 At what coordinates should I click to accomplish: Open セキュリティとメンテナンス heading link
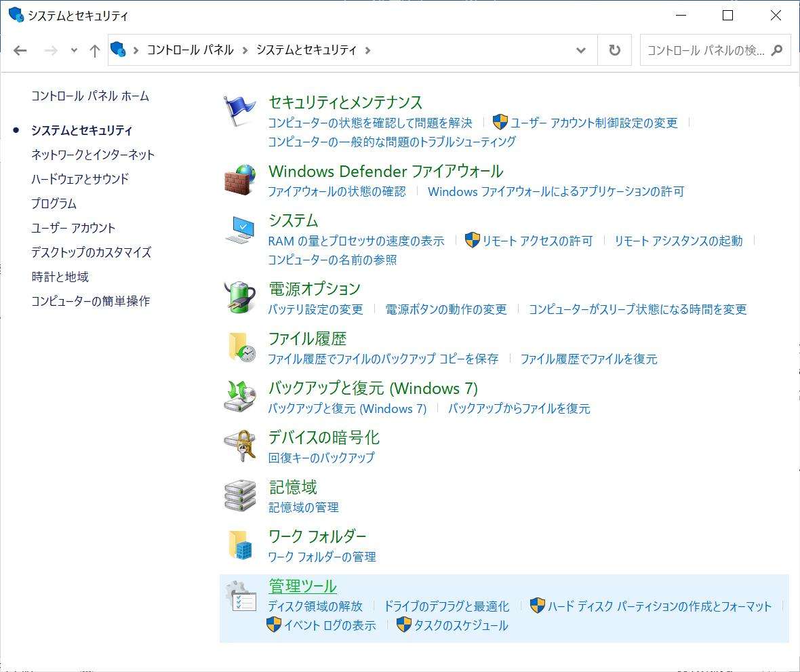345,102
